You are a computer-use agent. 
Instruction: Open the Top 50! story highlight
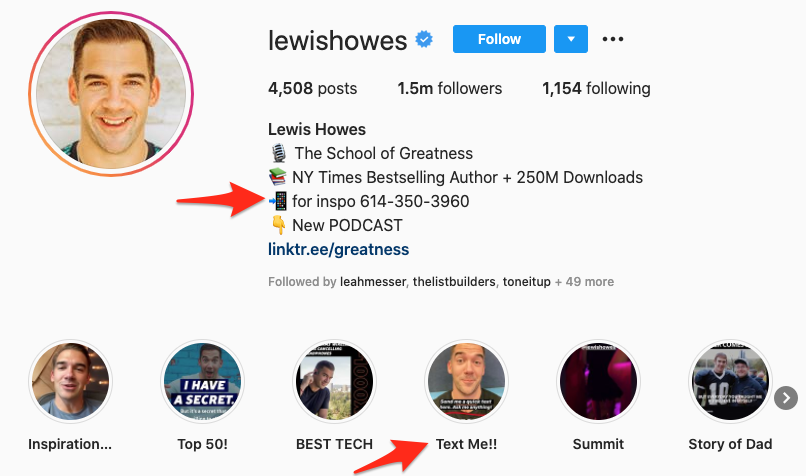coord(203,382)
